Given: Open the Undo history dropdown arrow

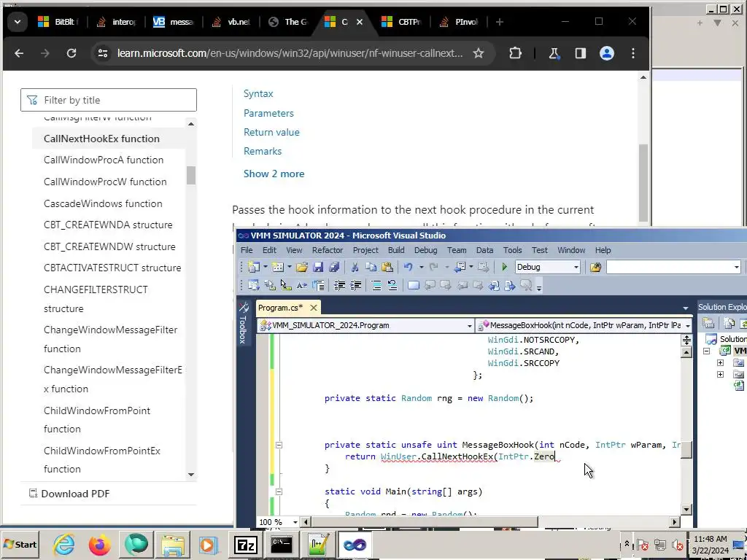Looking at the screenshot, I should pos(421,267).
